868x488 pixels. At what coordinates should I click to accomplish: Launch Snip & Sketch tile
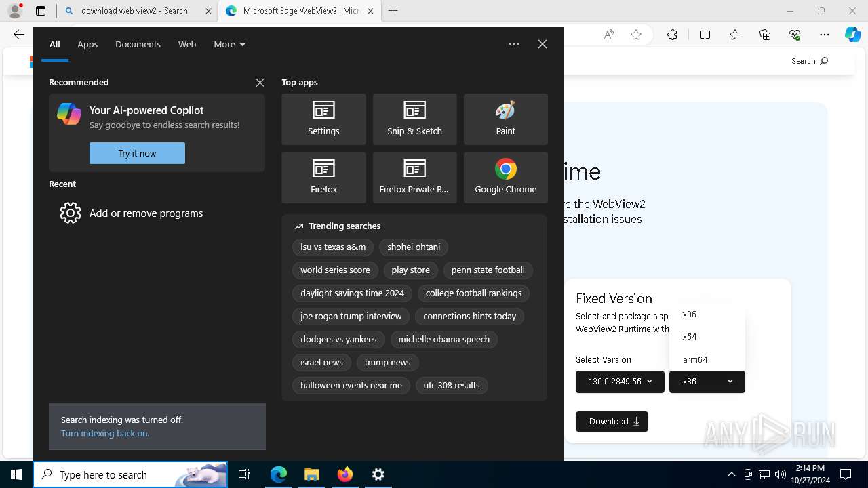(x=414, y=119)
